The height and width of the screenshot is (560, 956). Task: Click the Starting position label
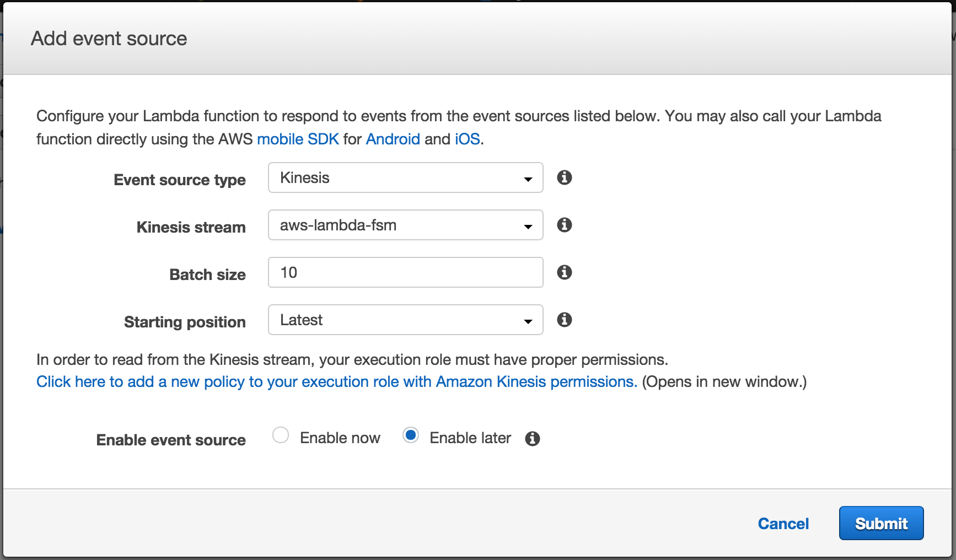(x=185, y=322)
